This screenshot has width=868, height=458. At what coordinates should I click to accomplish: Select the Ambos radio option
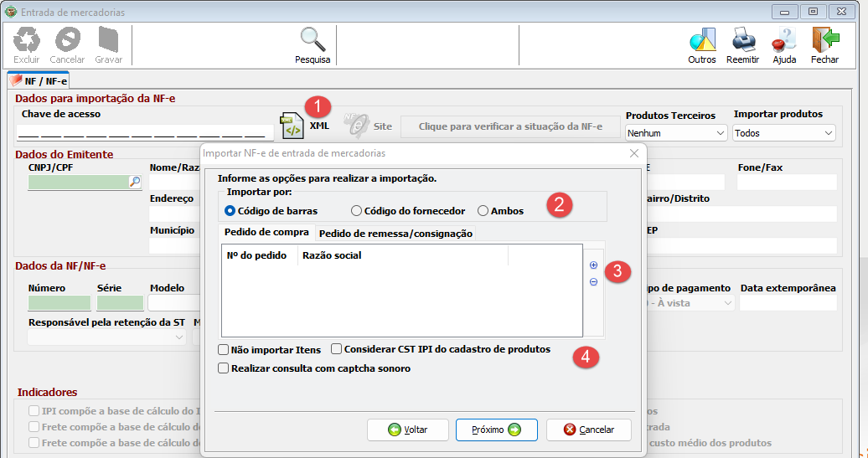point(483,211)
